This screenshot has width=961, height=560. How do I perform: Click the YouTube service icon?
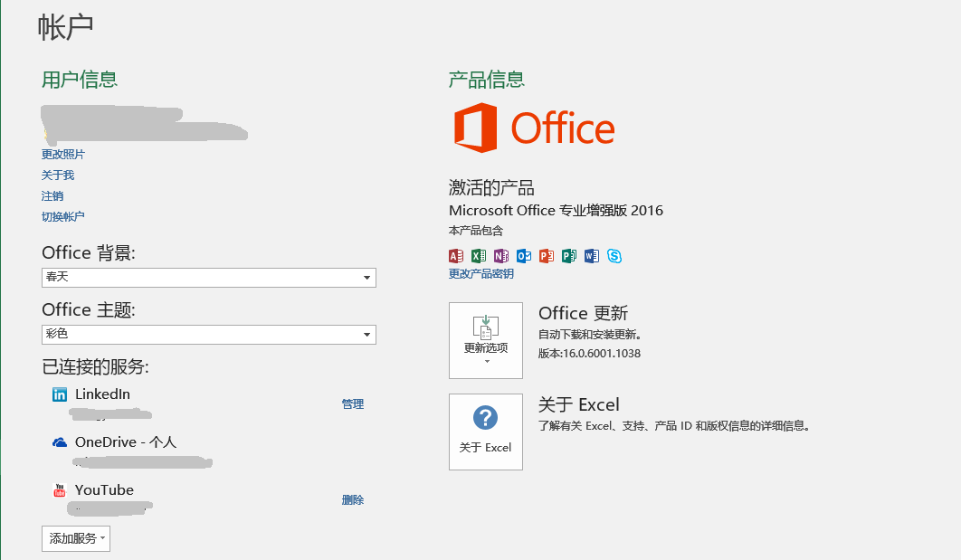click(x=60, y=490)
